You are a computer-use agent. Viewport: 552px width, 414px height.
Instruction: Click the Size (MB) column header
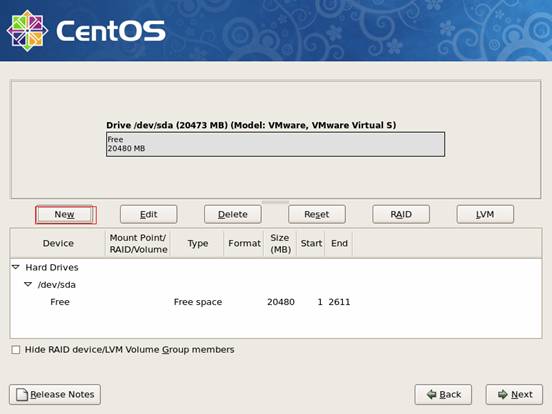coord(281,243)
